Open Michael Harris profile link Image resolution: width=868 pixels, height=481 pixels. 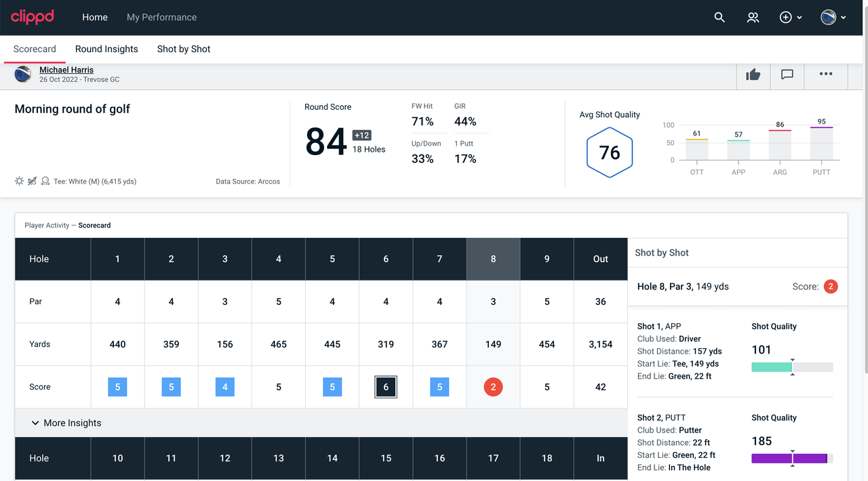[66, 70]
